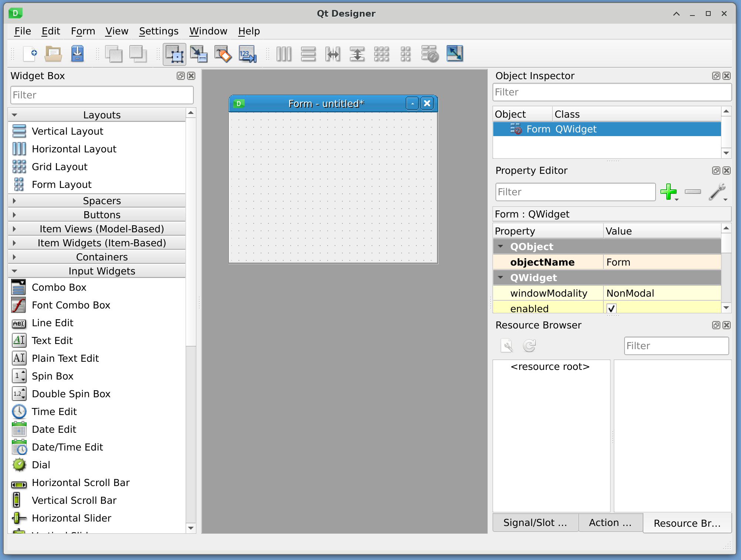Click Lay Out in a Grid icon
Viewport: 741px width, 560px height.
click(x=381, y=54)
